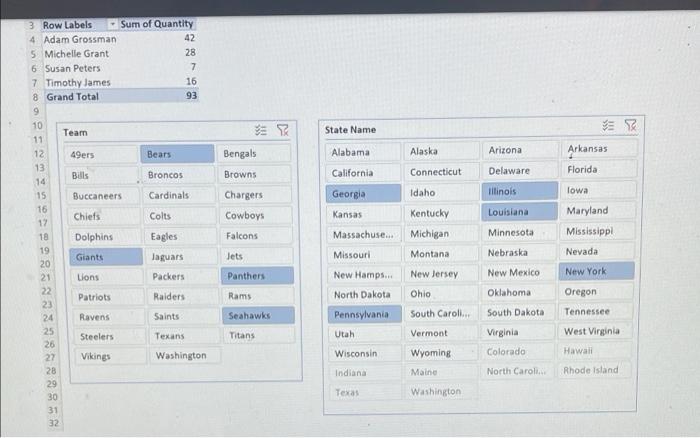Select Tennessee in the State Name slicer
700x438 pixels.
595,311
